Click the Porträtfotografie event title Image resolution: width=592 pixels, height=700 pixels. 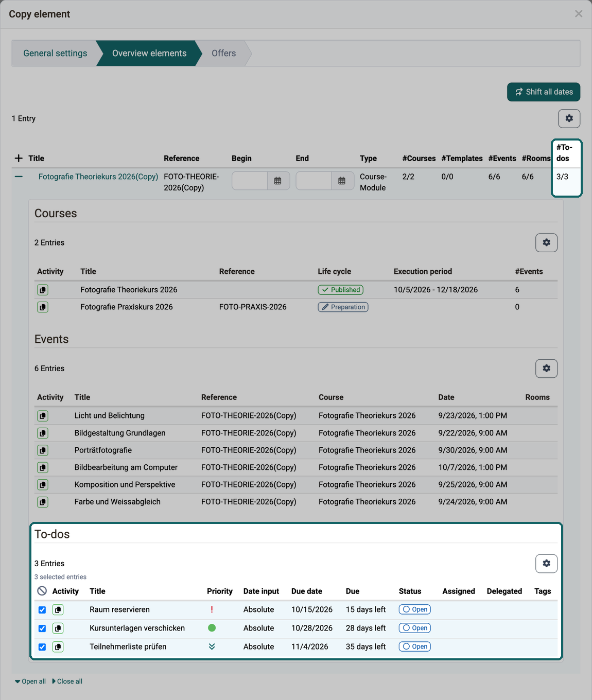point(103,450)
